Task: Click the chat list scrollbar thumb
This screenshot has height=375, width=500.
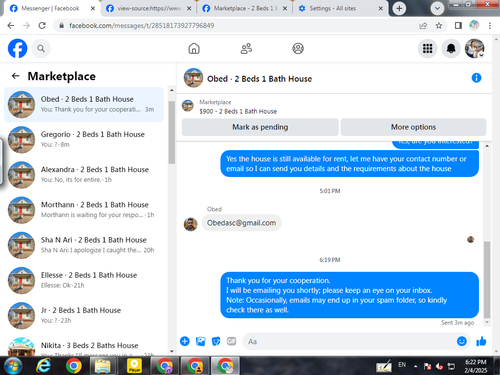Action: pyautogui.click(x=172, y=132)
